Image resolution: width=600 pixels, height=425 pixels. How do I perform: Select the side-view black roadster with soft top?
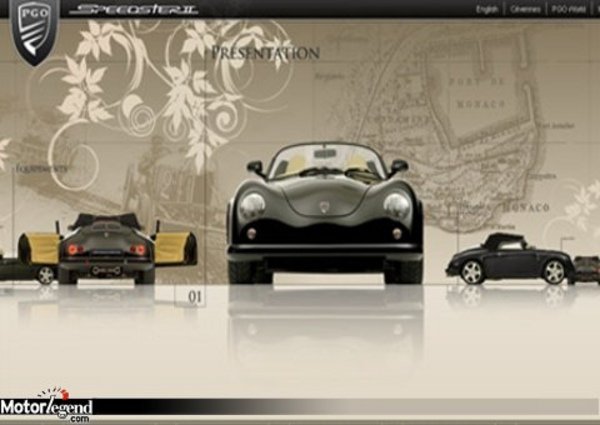click(x=510, y=259)
